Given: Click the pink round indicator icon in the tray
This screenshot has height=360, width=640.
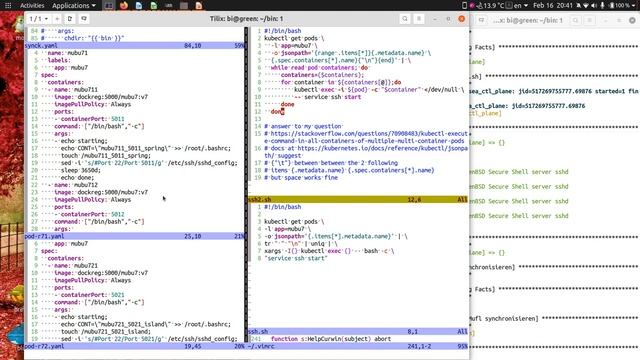Looking at the screenshot, I should click(472, 5).
